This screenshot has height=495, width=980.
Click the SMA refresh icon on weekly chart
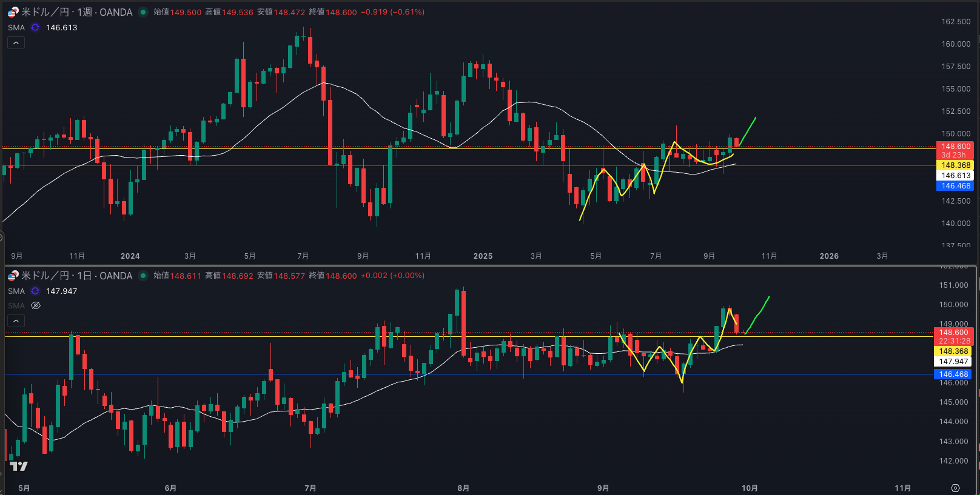point(35,28)
